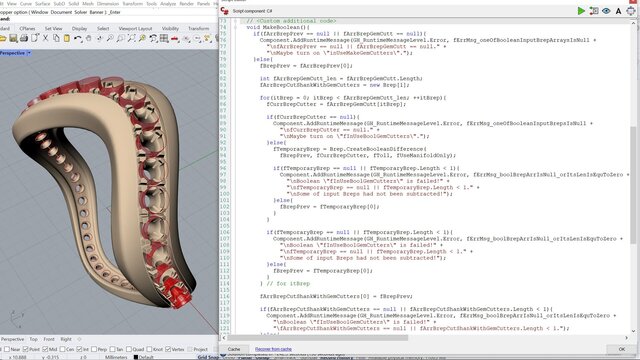The image size is (640, 360).
Task: Click the four-viewport grid layout icon
Action: (x=164, y=38)
